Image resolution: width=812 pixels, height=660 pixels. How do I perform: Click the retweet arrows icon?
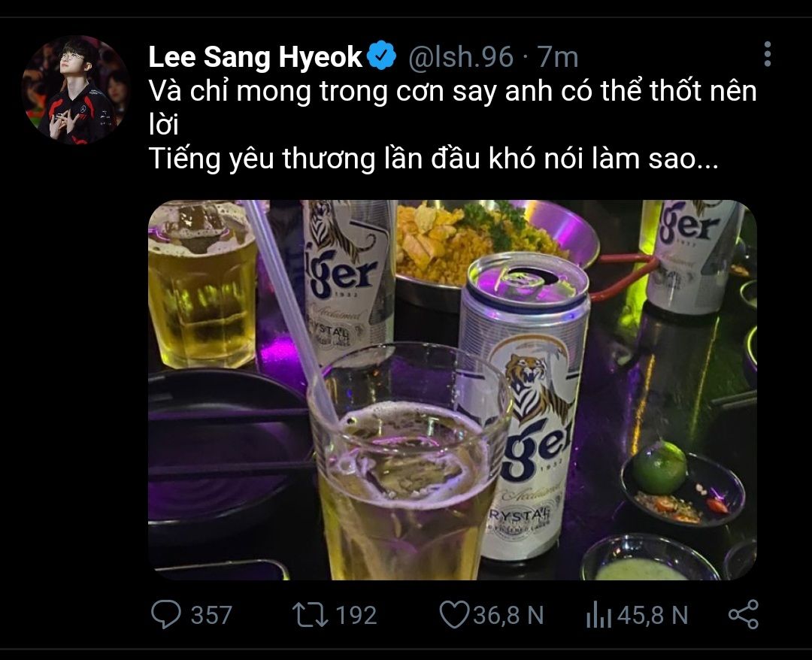pos(311,615)
